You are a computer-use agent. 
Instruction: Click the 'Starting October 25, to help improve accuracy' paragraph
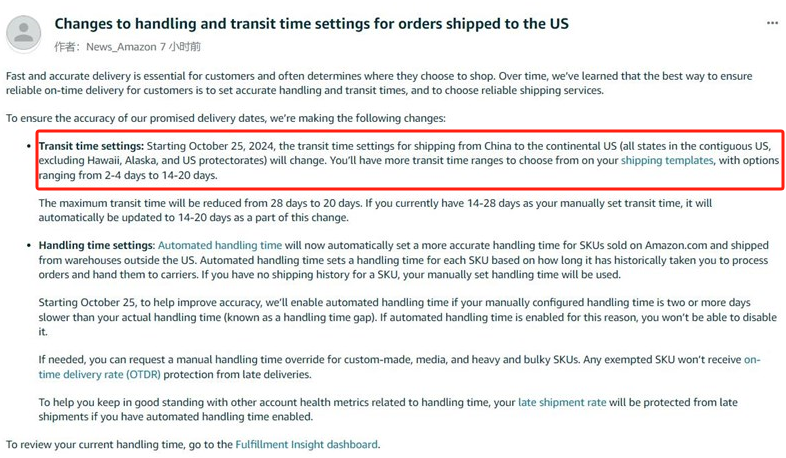coord(408,317)
